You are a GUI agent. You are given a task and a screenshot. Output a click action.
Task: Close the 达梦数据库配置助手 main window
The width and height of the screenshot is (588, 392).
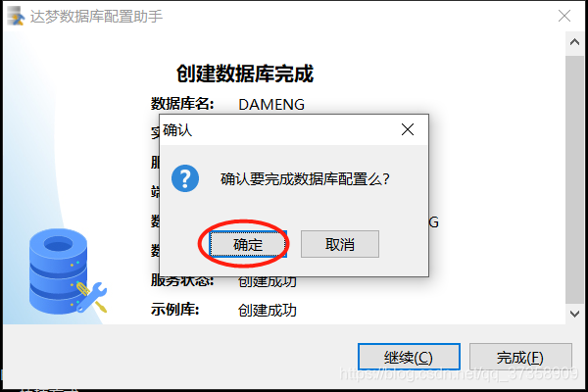(564, 16)
